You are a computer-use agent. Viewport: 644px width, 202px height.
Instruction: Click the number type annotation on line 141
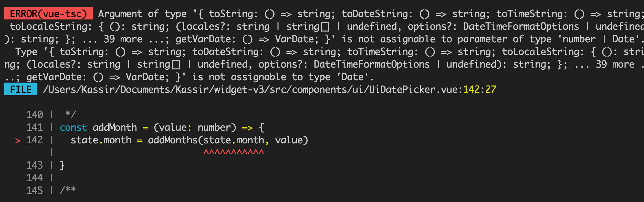(214, 127)
